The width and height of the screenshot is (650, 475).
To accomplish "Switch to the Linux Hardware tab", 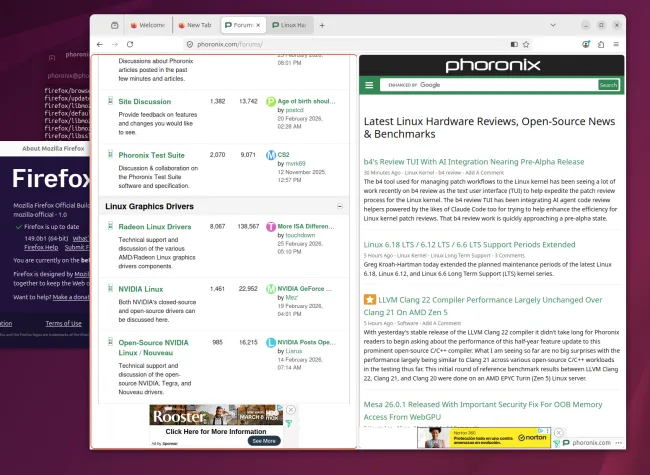I will [289, 25].
